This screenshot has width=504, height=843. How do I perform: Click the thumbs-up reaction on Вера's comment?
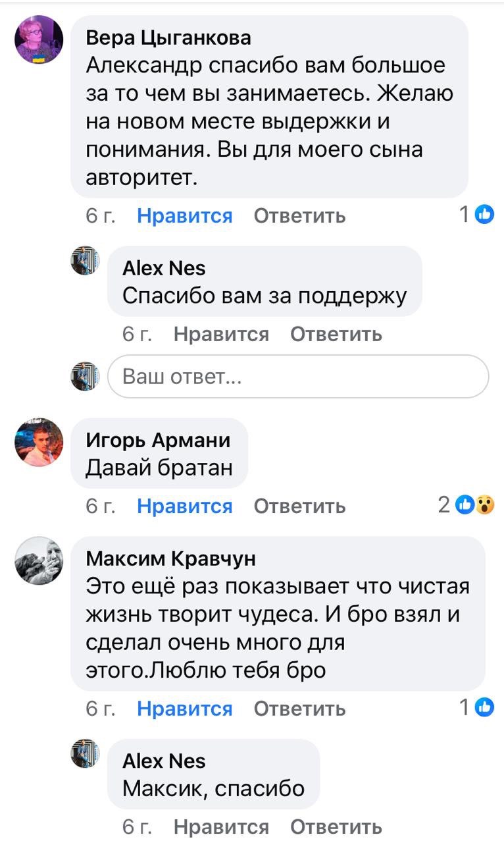point(484,214)
